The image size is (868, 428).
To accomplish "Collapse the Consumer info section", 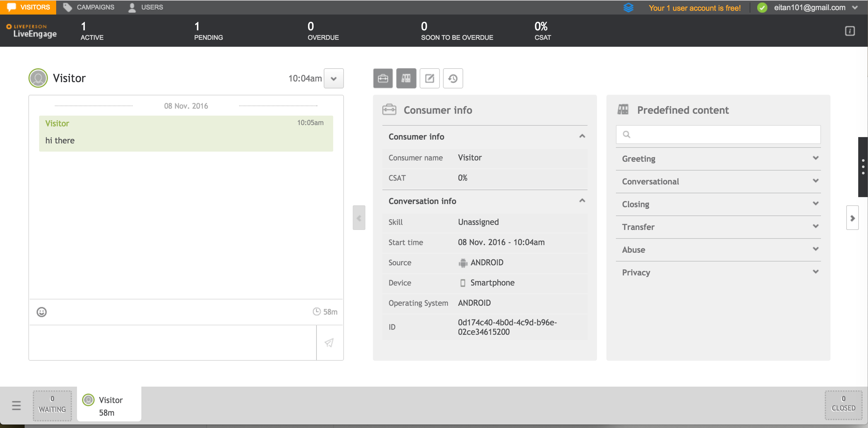I will coord(582,136).
